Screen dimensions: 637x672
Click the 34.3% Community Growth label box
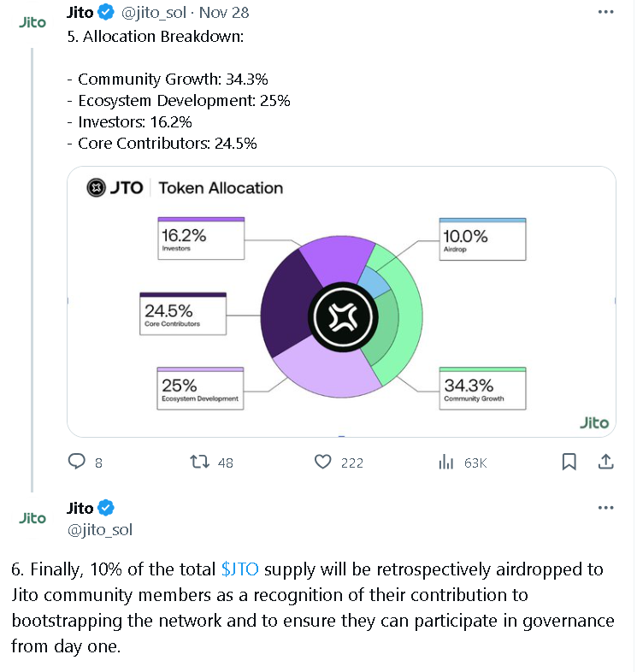(481, 389)
